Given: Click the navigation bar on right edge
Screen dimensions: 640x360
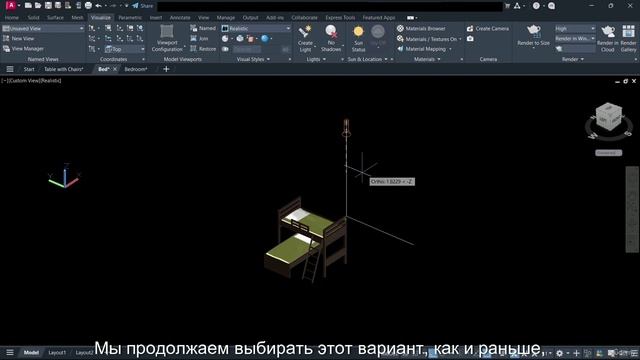Looking at the screenshot, I should click(x=632, y=209).
